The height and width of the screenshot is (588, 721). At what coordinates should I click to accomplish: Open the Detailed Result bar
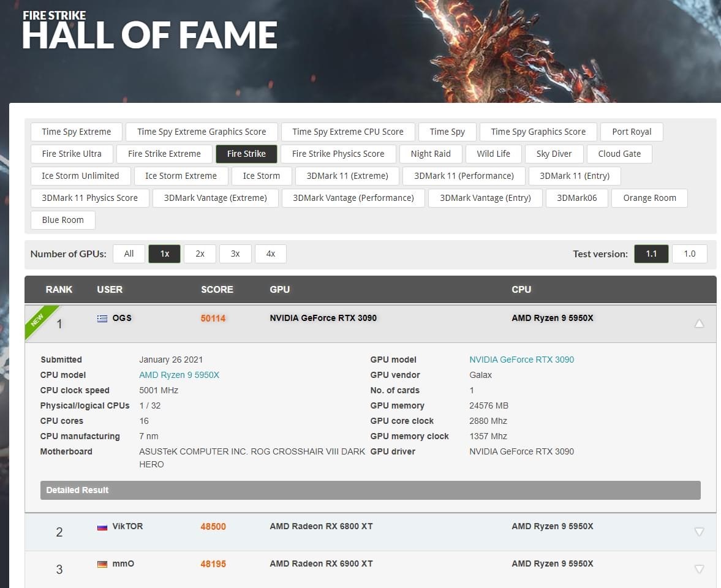click(370, 490)
